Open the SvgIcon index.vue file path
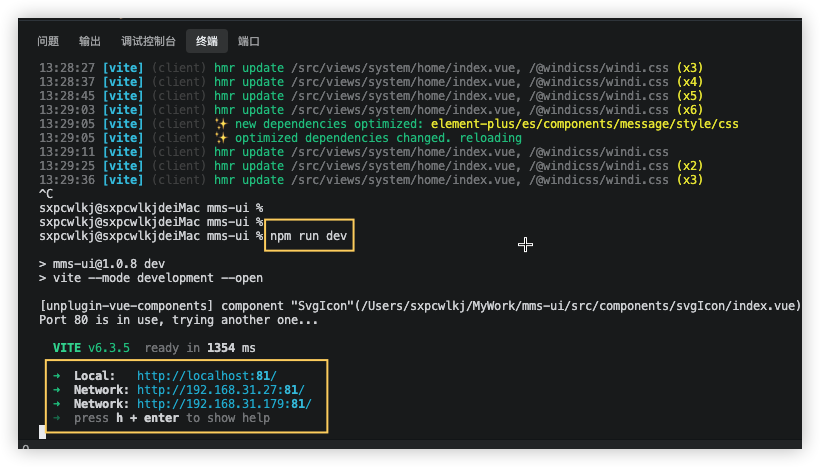 pos(580,306)
